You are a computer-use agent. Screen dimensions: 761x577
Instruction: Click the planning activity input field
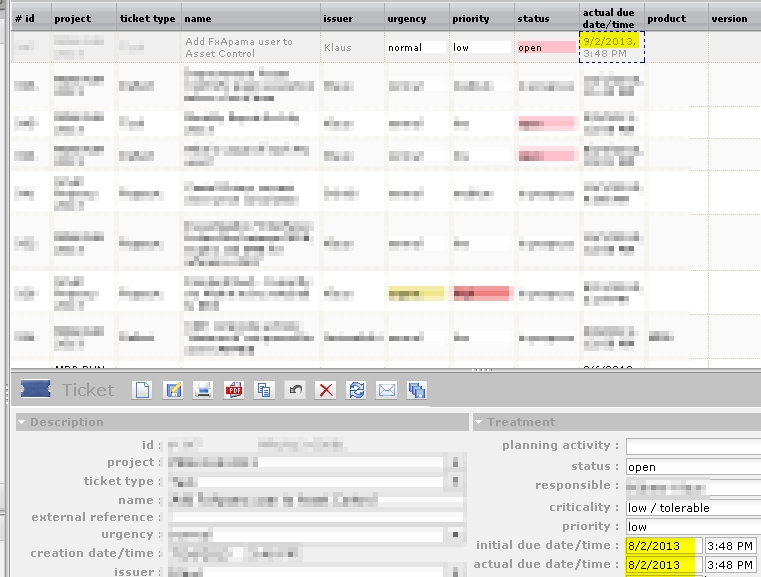pos(692,446)
